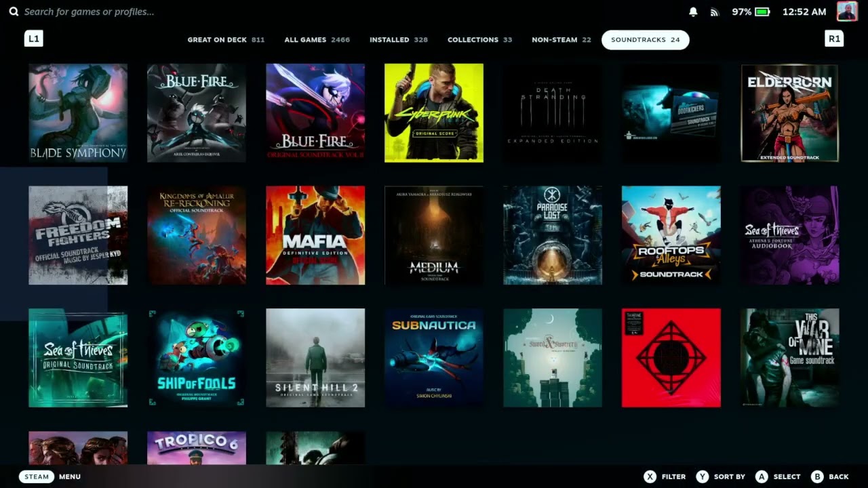Open Tropico 6 soundtrack cover

pyautogui.click(x=197, y=448)
